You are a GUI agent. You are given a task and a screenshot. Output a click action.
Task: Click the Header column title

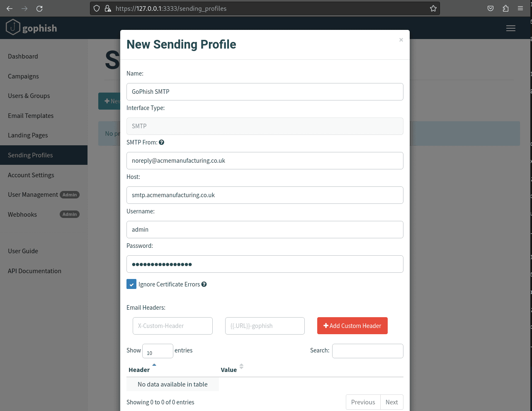tap(139, 370)
